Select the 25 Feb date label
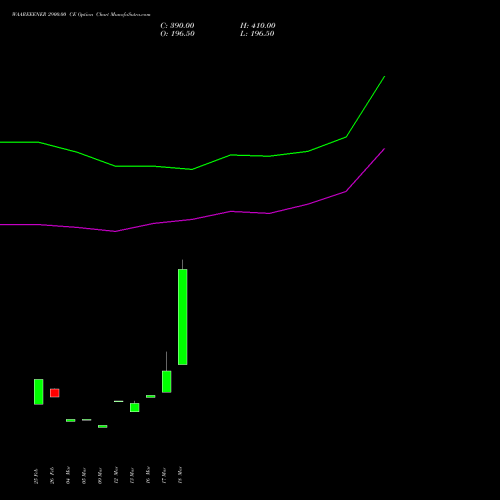Screen dimensions: 500x500 [37, 476]
